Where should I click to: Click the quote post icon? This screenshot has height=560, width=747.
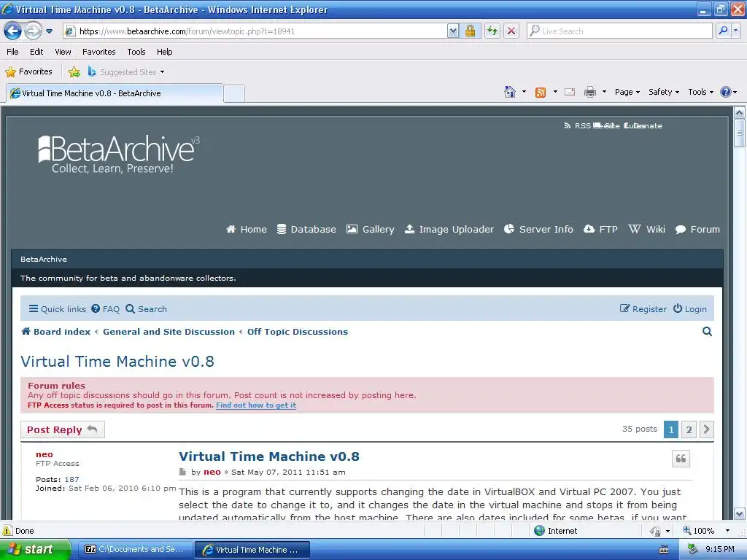click(681, 459)
